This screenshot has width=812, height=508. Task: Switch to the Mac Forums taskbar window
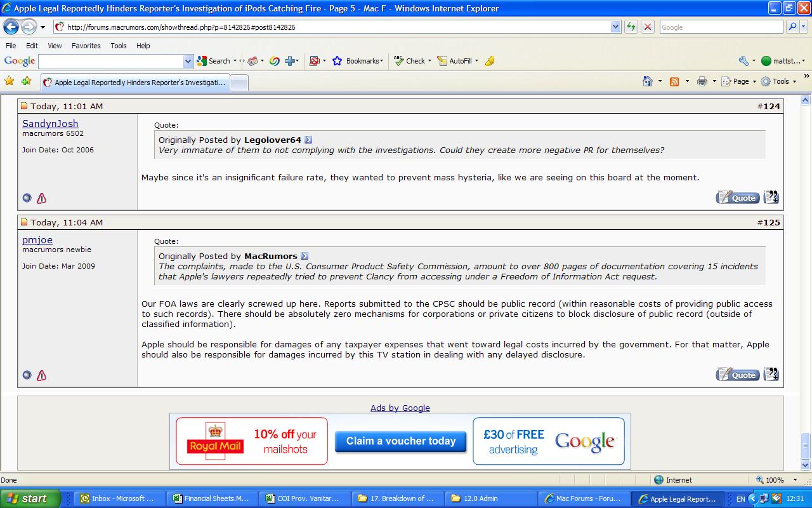tap(585, 498)
